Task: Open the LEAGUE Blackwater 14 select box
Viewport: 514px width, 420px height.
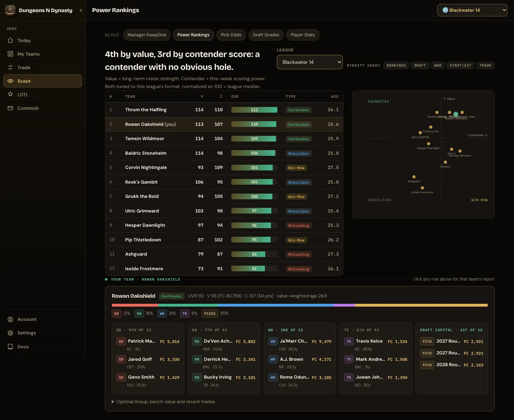Action: (310, 62)
